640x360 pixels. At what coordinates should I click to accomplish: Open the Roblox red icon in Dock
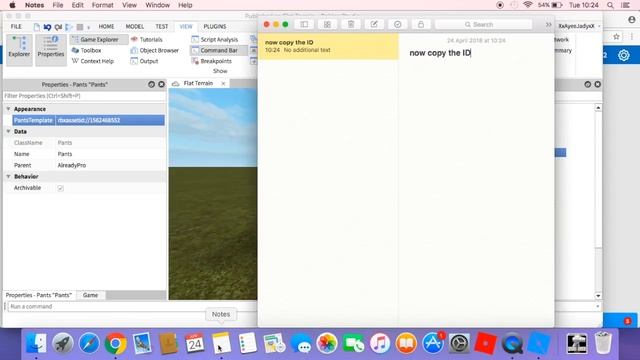pyautogui.click(x=485, y=344)
